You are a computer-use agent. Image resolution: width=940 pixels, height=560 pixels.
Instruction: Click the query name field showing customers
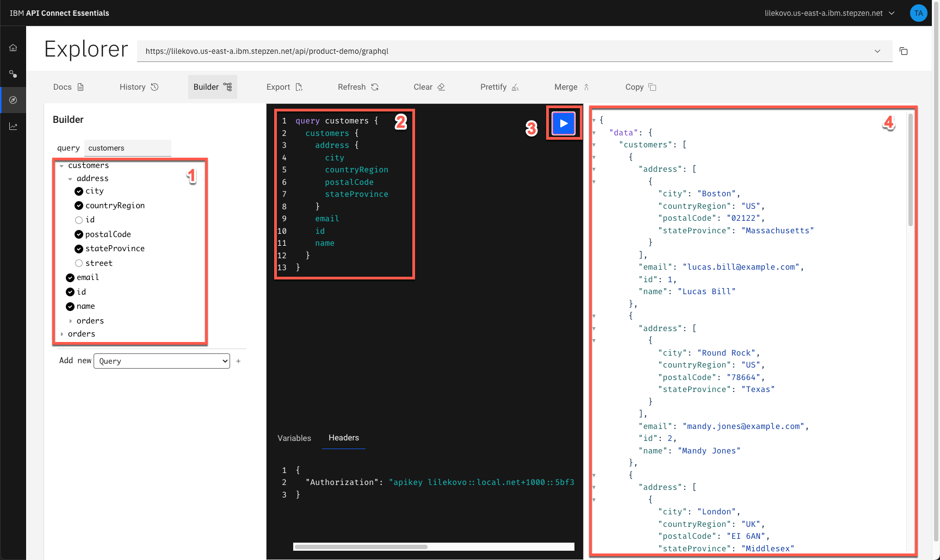[128, 147]
